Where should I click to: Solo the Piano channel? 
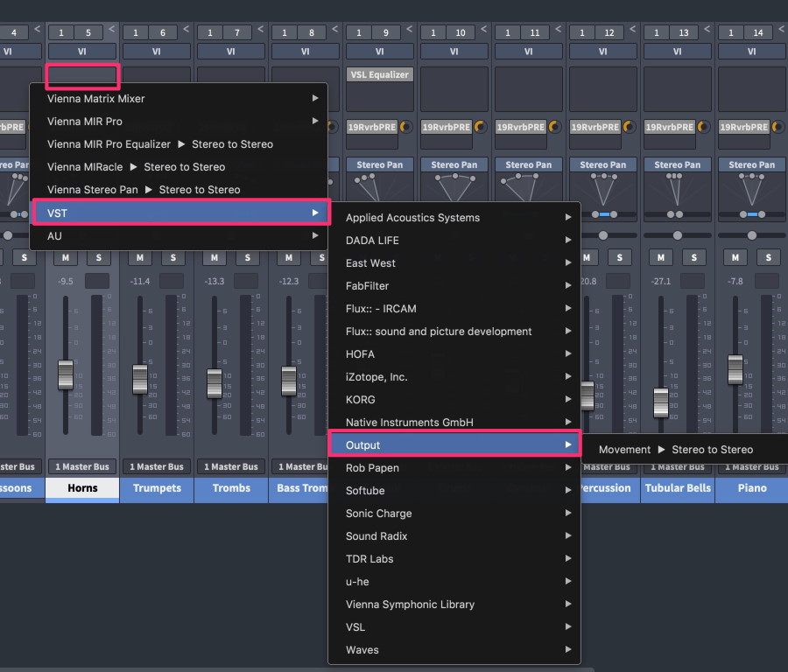(768, 257)
